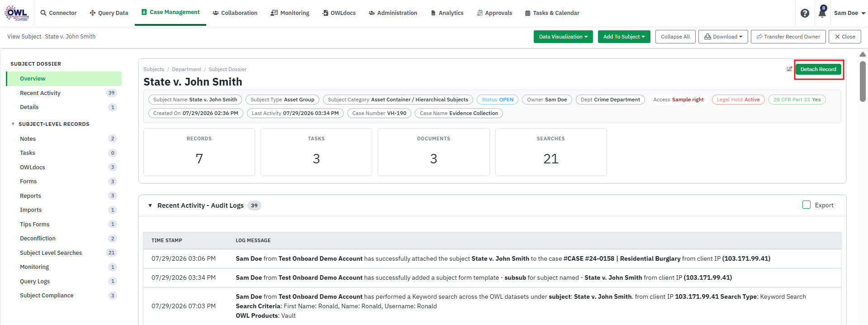Click the Status OPEN tag
Screen dimensions: 868x325
pyautogui.click(x=498, y=100)
